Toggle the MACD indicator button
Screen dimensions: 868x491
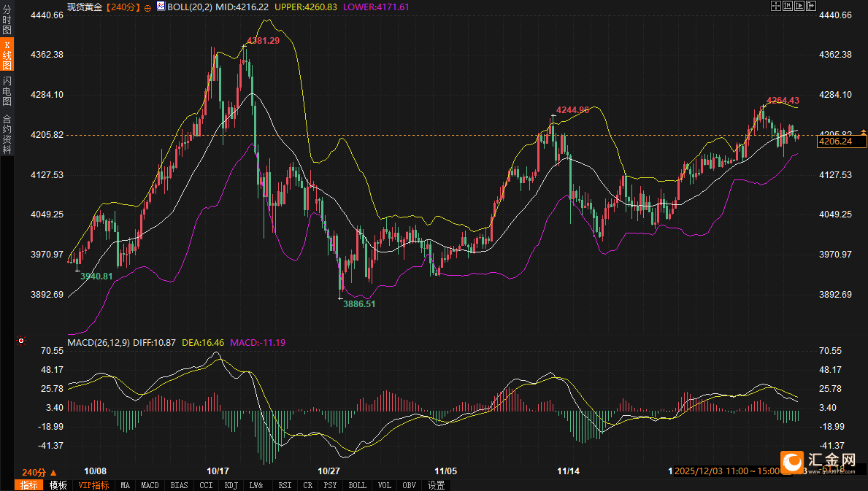(x=150, y=485)
